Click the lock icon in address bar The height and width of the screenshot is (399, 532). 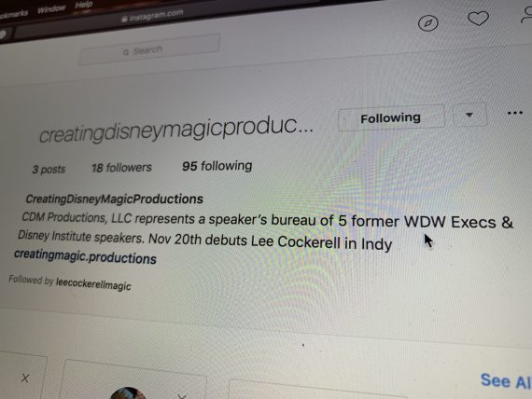(124, 20)
